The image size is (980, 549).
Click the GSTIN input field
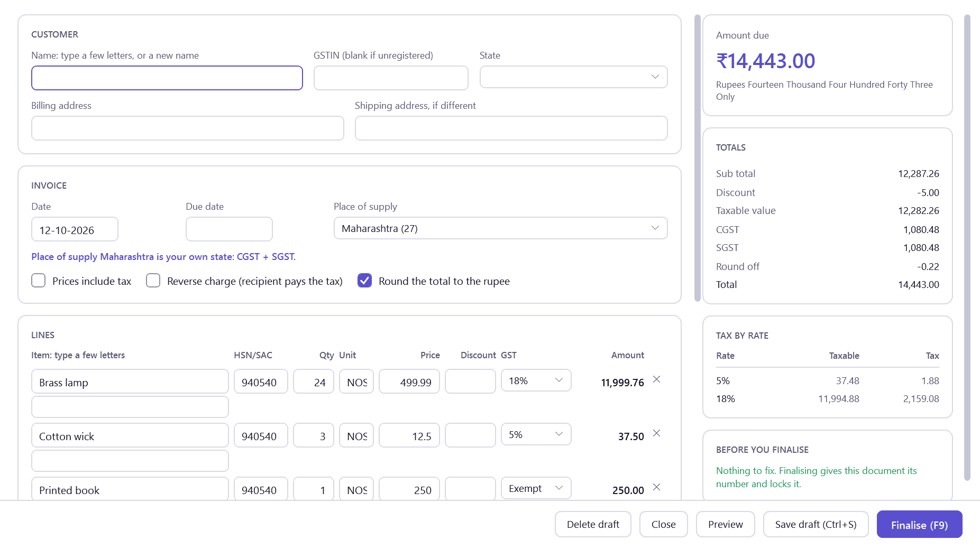[391, 78]
